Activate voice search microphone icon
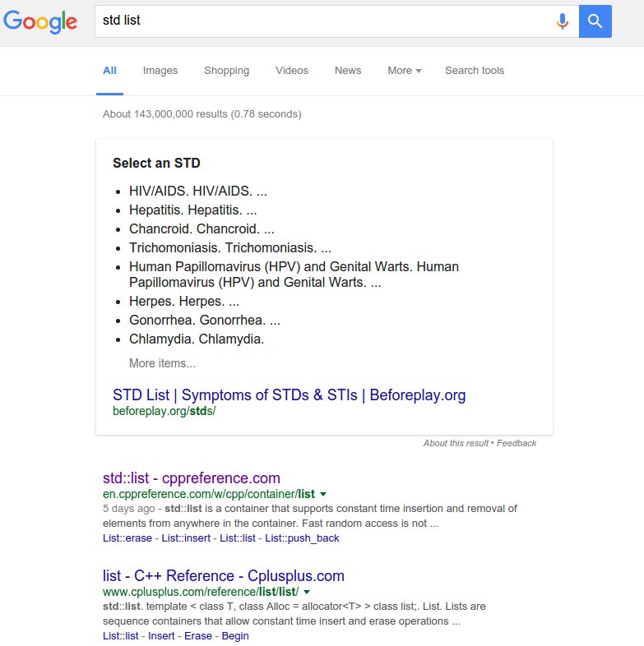The width and height of the screenshot is (644, 646). pos(563,21)
